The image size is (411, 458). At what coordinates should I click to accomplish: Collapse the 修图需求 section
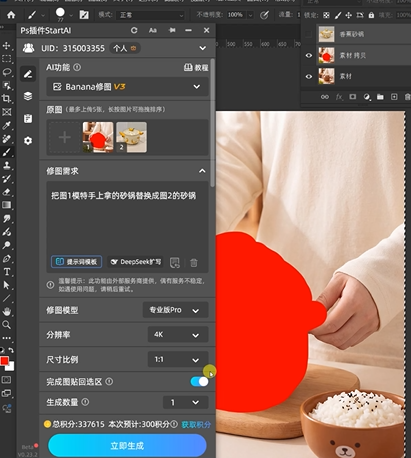click(202, 171)
